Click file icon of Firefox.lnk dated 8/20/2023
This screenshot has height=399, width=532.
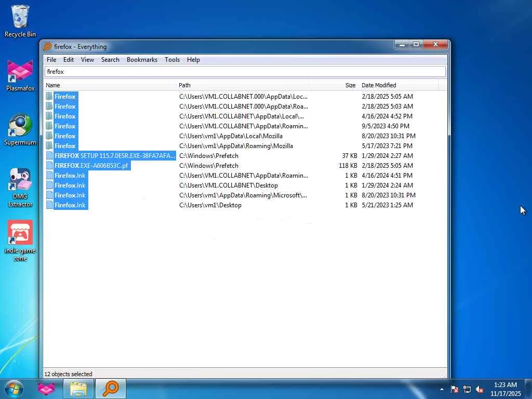(x=49, y=195)
